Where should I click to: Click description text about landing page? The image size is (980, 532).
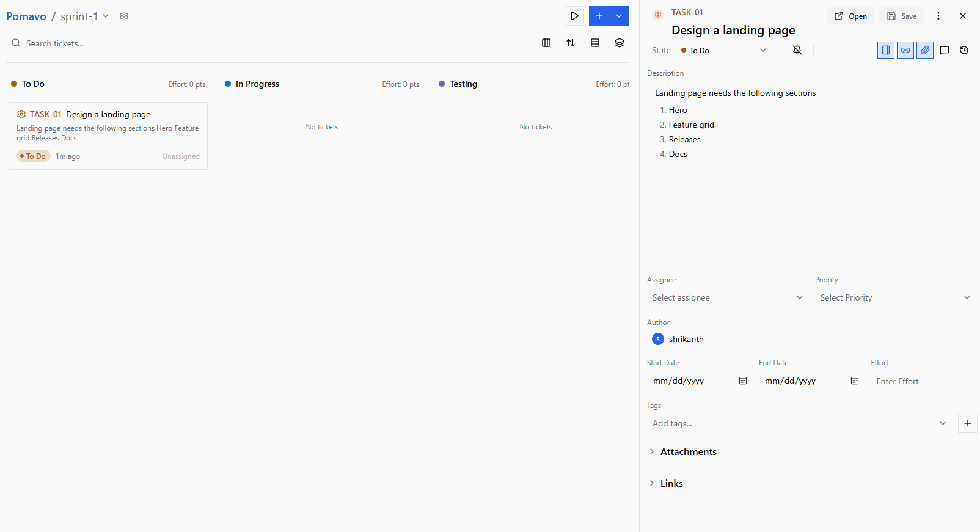[736, 93]
